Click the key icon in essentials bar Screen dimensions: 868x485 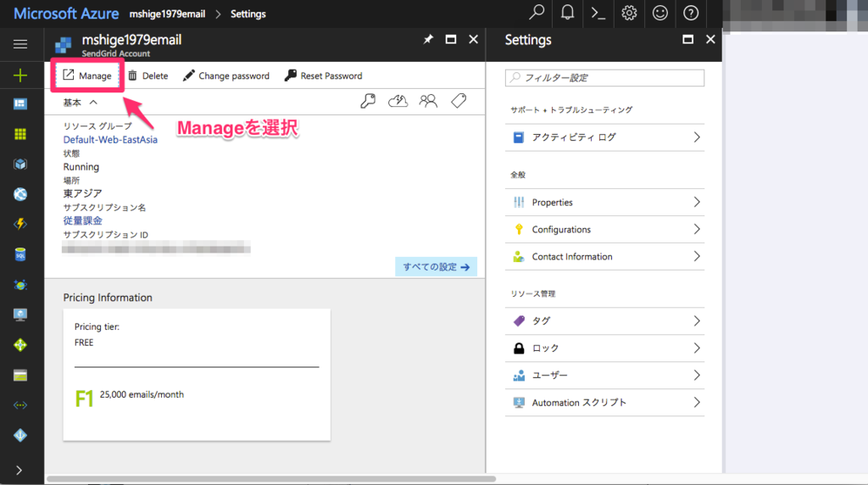pos(368,101)
